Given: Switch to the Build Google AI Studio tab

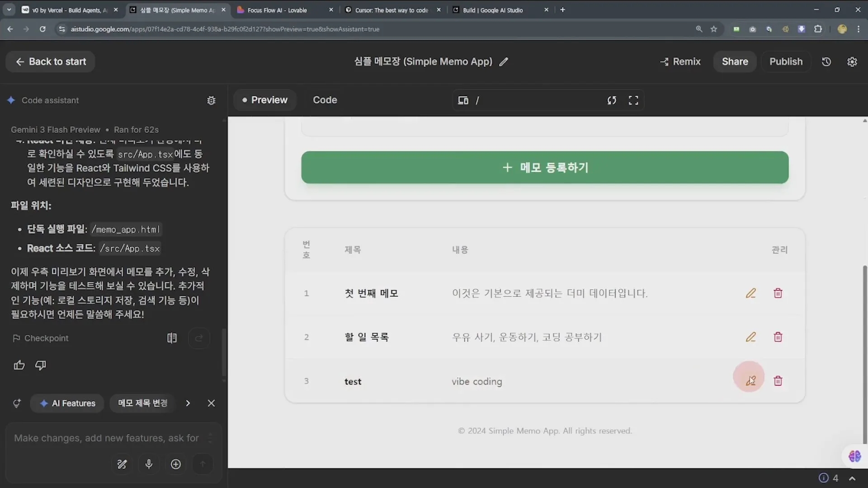Looking at the screenshot, I should click(499, 10).
